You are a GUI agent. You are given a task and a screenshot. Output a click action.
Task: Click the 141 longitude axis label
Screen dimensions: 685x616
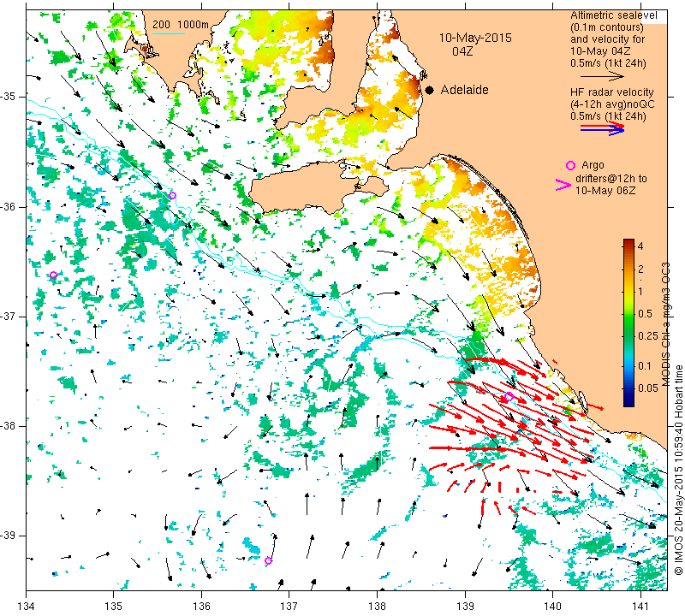click(x=640, y=607)
